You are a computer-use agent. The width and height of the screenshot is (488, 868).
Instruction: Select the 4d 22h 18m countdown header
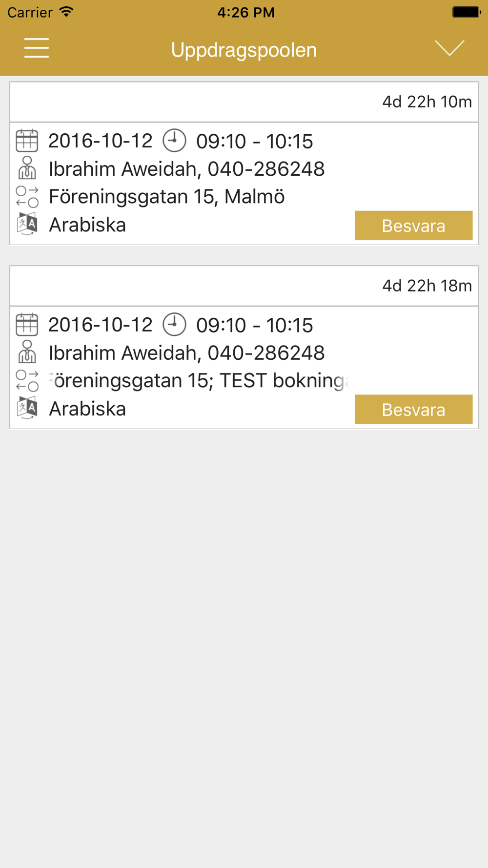(244, 286)
